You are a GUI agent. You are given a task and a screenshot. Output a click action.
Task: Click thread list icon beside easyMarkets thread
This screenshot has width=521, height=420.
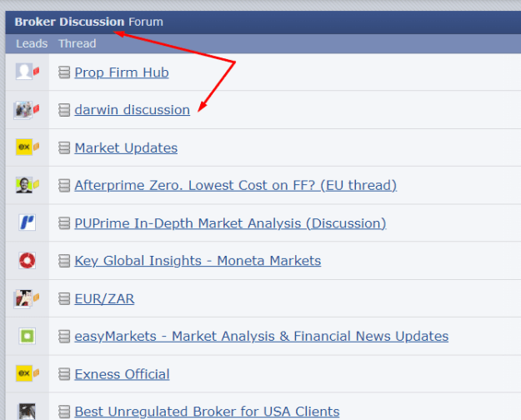coord(64,337)
